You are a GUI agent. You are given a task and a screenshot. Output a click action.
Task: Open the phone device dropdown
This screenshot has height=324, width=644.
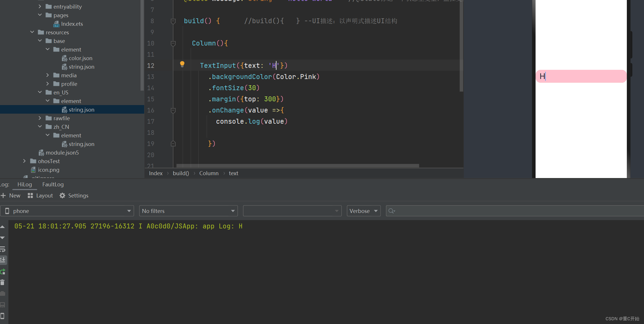(67, 211)
